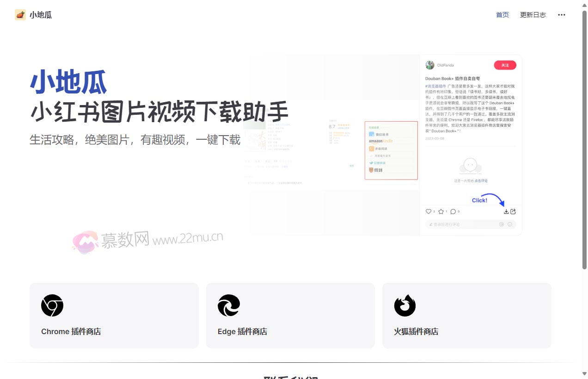This screenshot has width=588, height=379.
Task: Open the emoji icon in the comment bar
Action: coord(510,224)
